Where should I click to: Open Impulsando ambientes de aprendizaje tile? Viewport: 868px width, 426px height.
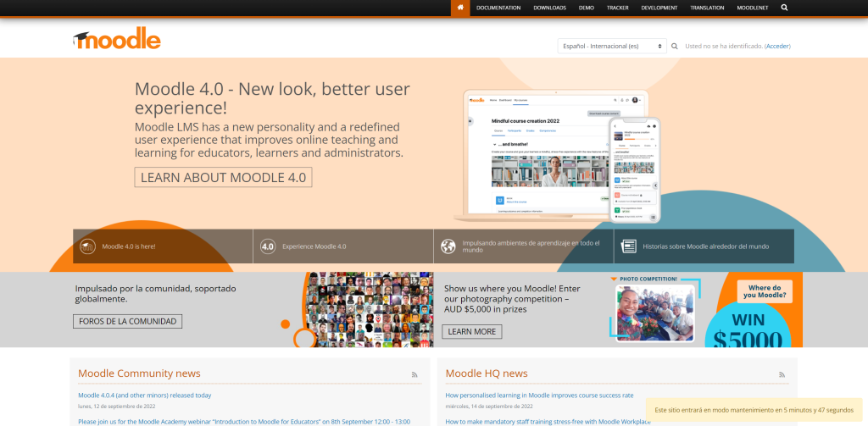click(x=524, y=246)
